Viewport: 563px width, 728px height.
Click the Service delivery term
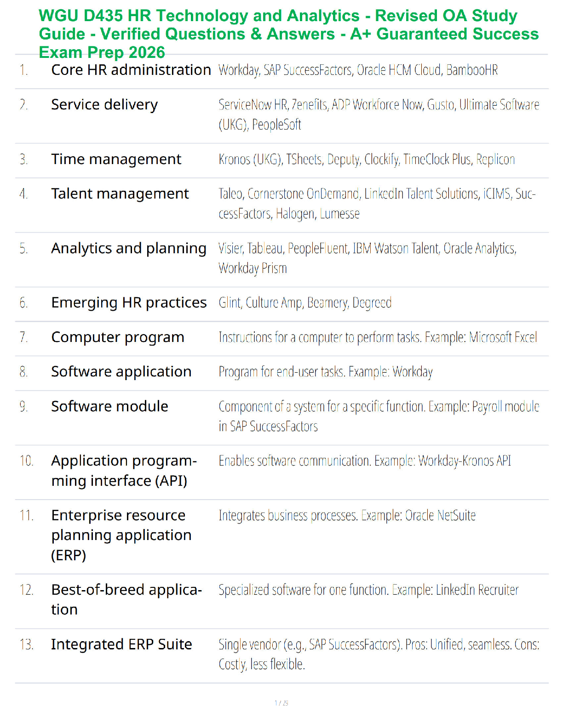(x=104, y=105)
